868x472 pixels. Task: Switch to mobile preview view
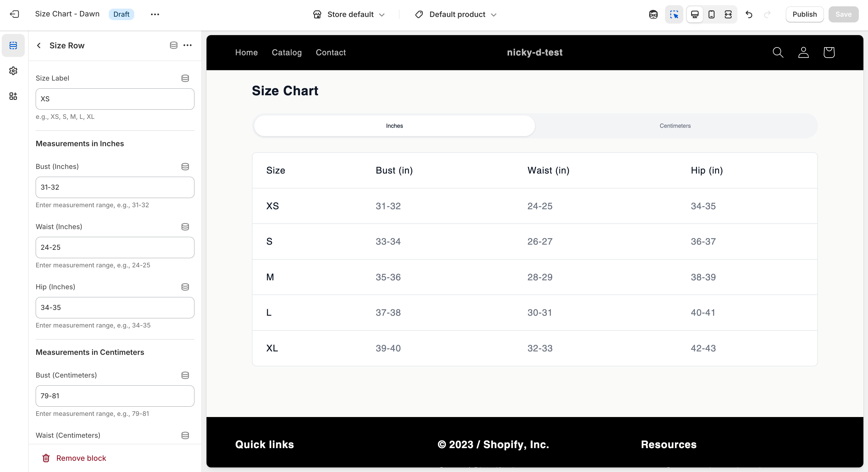(711, 14)
